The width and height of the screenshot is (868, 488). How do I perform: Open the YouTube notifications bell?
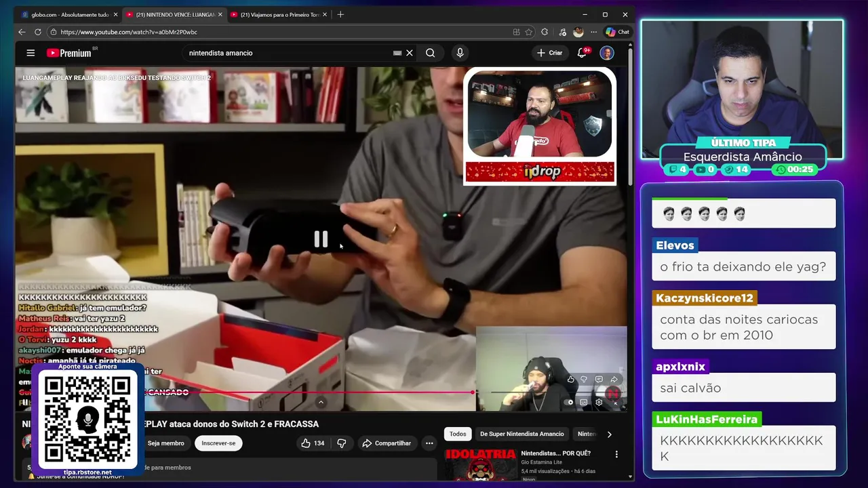click(x=582, y=53)
